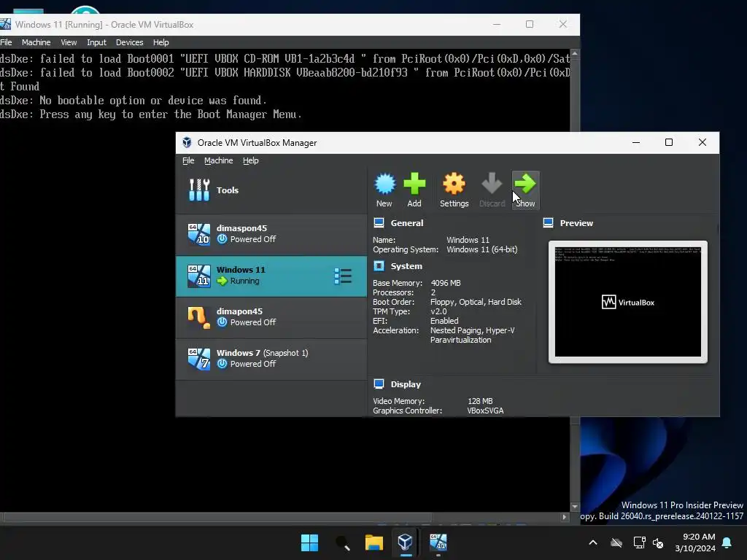Image resolution: width=747 pixels, height=560 pixels.
Task: Click the General section monitor icon
Action: tap(379, 223)
